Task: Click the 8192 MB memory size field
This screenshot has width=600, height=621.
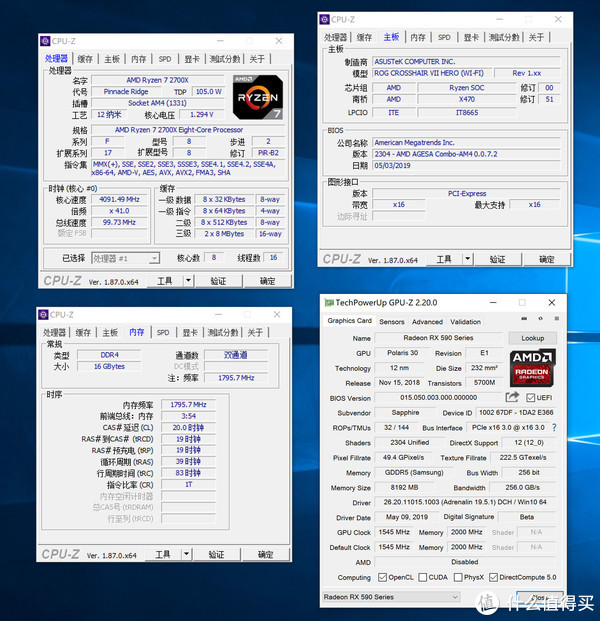Action: coord(404,487)
